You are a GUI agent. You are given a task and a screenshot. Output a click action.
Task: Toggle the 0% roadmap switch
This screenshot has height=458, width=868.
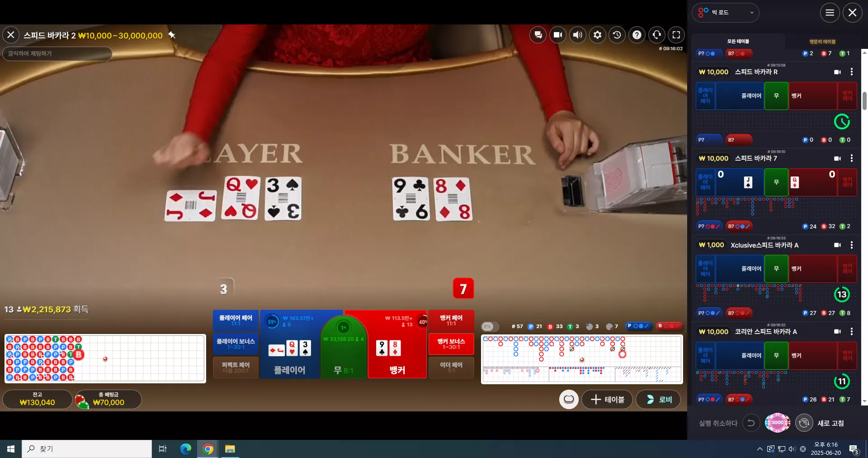click(x=490, y=326)
